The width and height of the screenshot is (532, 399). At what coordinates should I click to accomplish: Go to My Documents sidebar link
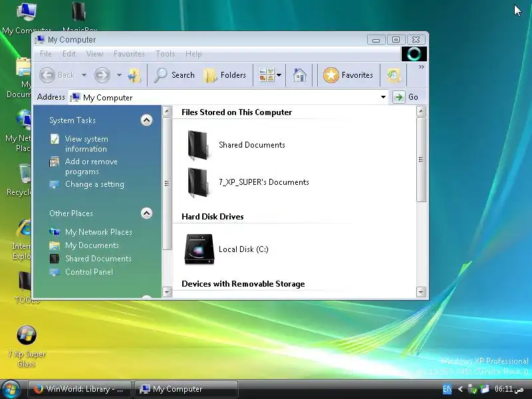coord(92,245)
